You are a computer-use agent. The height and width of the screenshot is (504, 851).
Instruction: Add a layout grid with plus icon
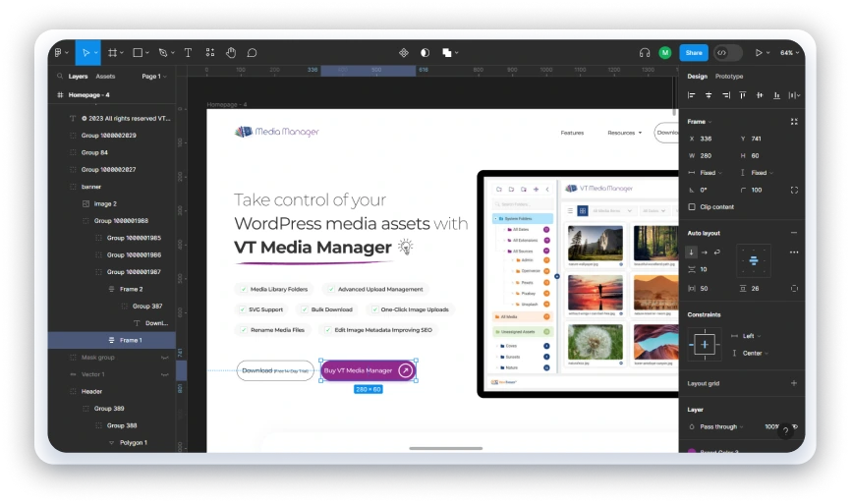[794, 383]
